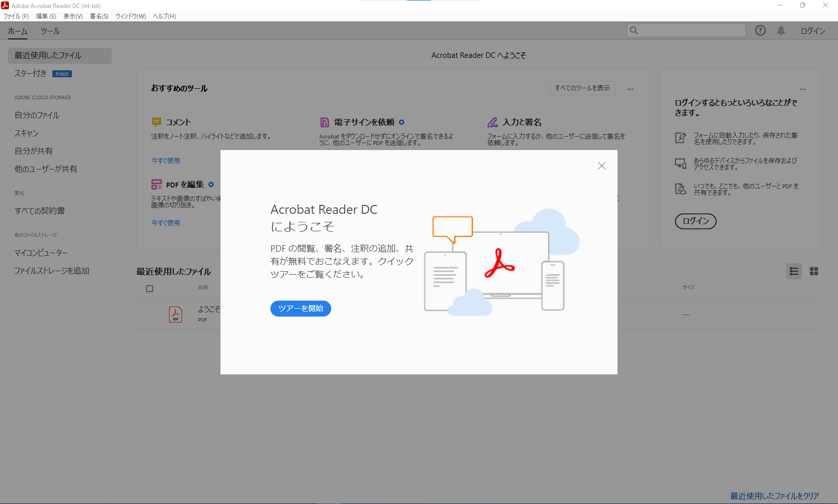Click ログイン button in right panel
838x504 pixels.
pos(696,221)
